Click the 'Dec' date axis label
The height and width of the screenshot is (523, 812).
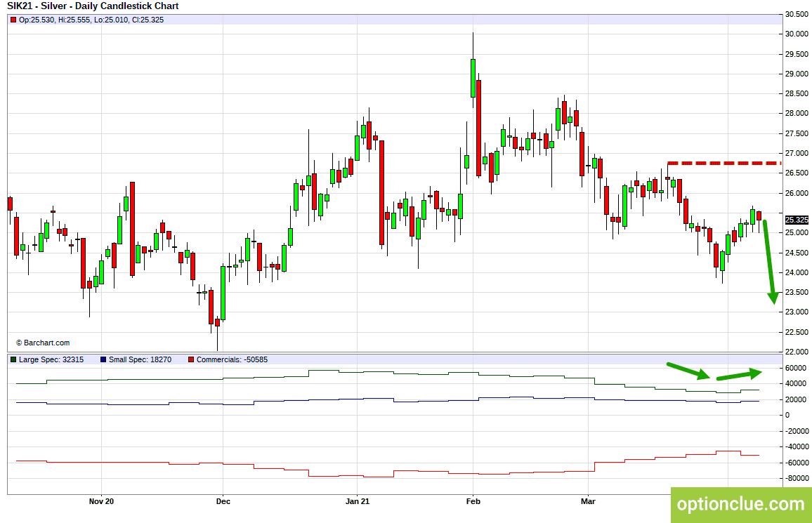point(223,501)
